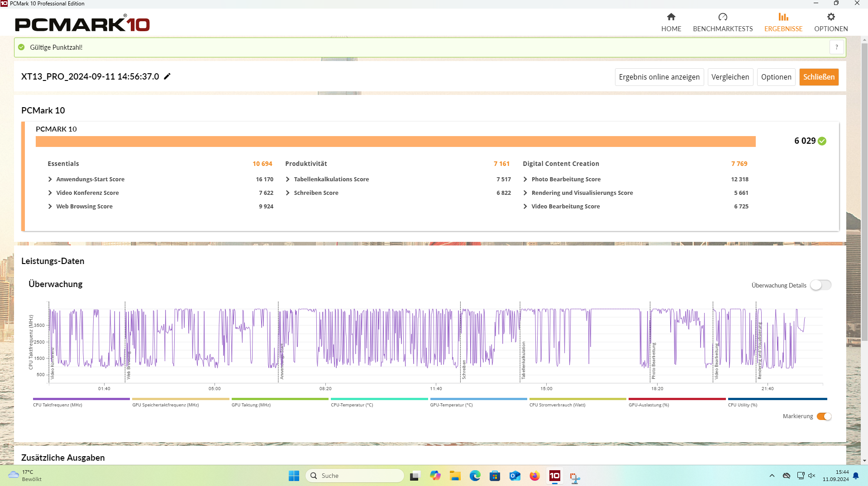The image size is (868, 486).
Task: Open Copilot from the taskbar
Action: click(x=435, y=476)
